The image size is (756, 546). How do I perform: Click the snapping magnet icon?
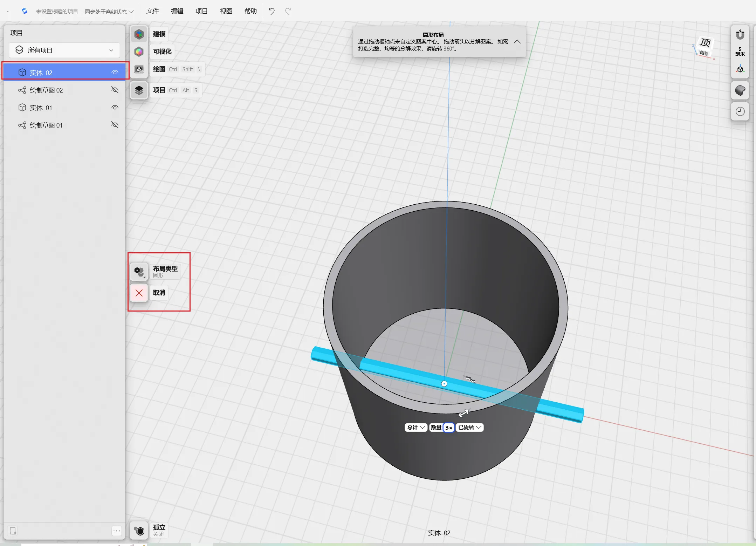pyautogui.click(x=740, y=34)
